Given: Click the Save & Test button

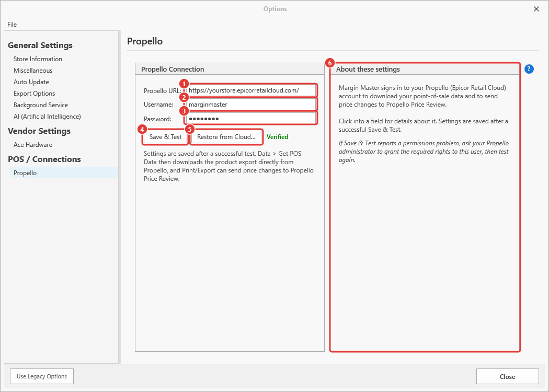Looking at the screenshot, I should [x=165, y=137].
